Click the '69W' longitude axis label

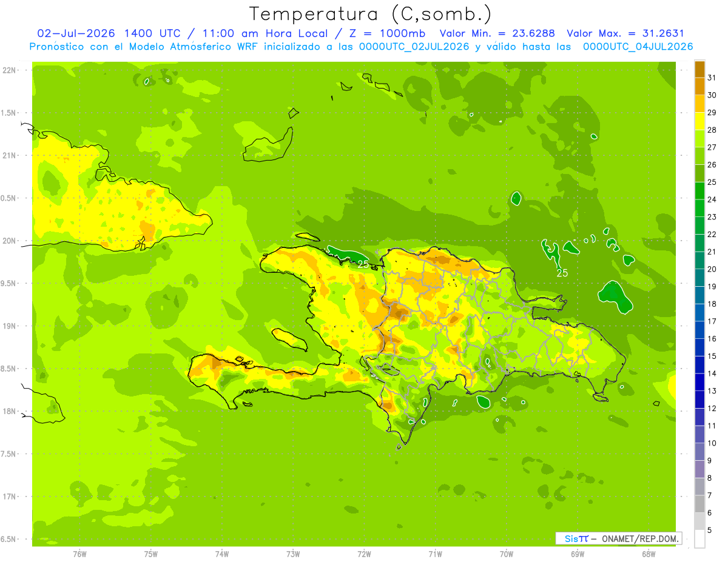[578, 554]
